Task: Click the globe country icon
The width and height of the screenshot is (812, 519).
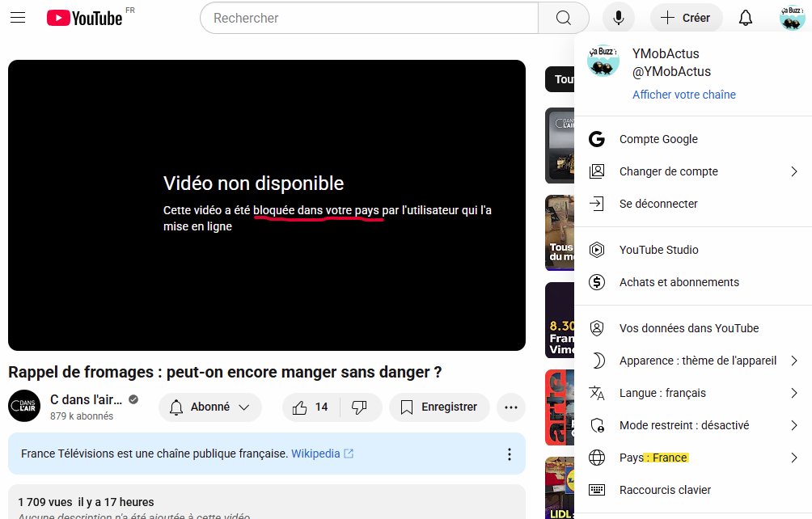Action: coord(597,458)
